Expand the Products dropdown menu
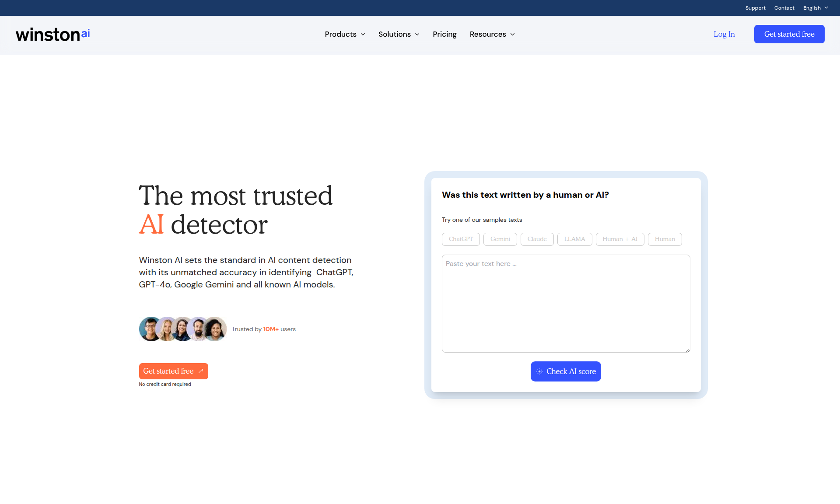Image resolution: width=840 pixels, height=504 pixels. tap(345, 34)
